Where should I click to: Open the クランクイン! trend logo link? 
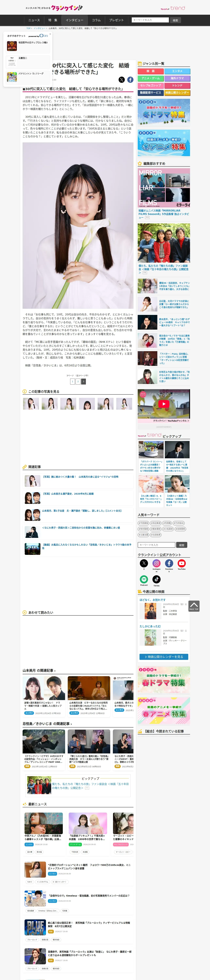click(173, 8)
